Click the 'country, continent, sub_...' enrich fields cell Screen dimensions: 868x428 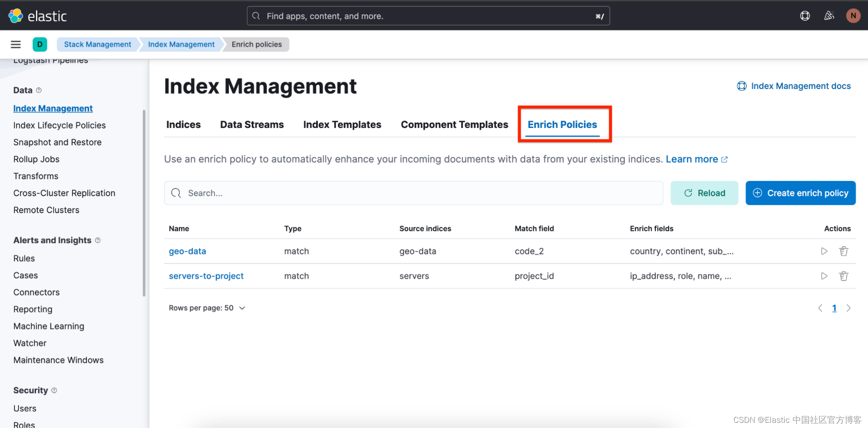pyautogui.click(x=682, y=251)
